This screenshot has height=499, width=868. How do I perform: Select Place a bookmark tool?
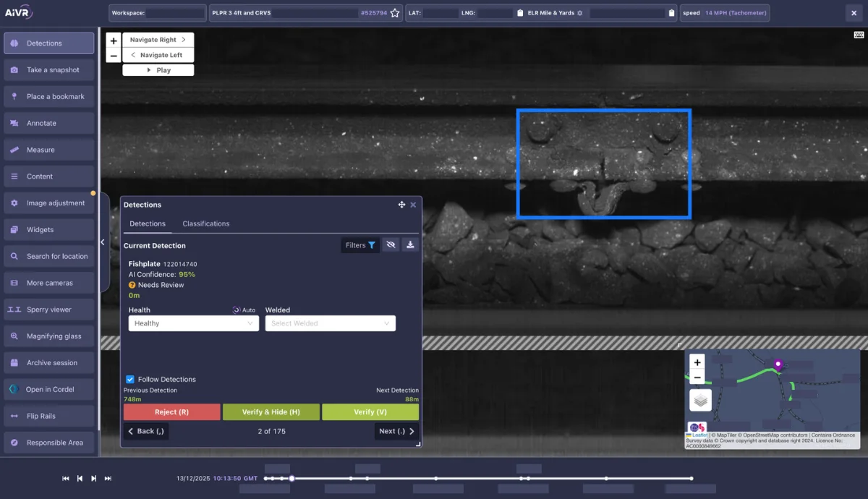point(49,96)
